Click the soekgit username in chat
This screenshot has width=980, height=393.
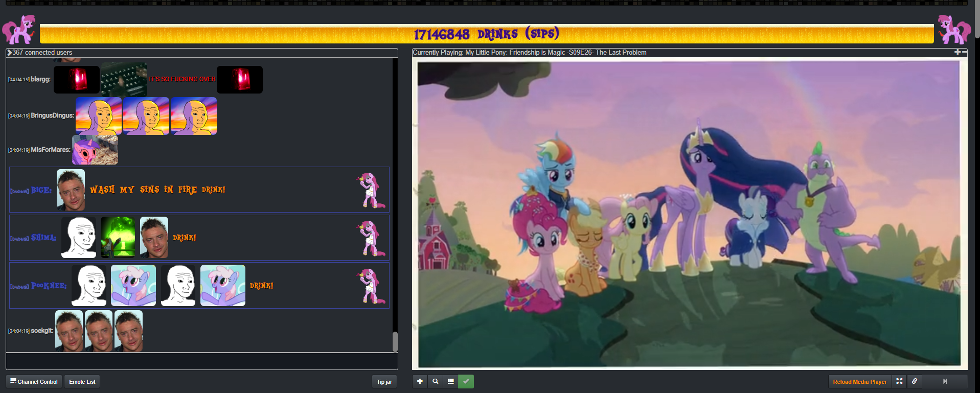(x=41, y=331)
